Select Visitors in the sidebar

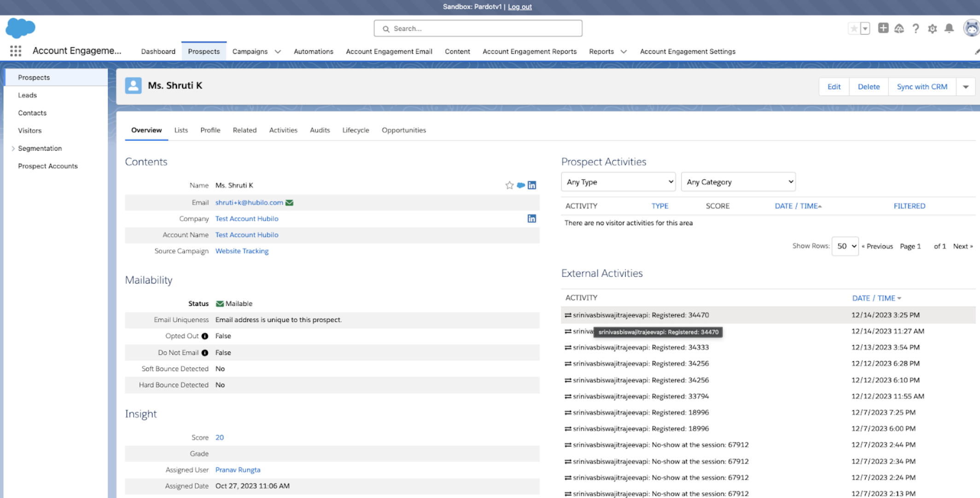(29, 131)
